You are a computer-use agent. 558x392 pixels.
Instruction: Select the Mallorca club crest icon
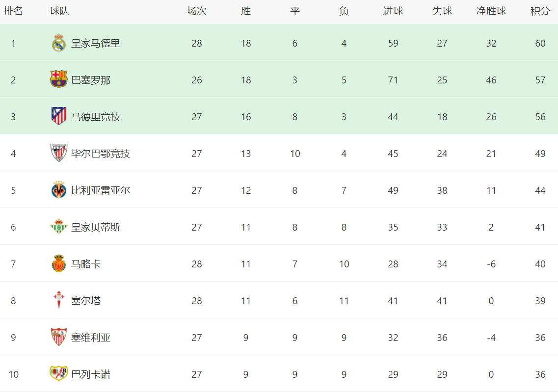tap(59, 263)
